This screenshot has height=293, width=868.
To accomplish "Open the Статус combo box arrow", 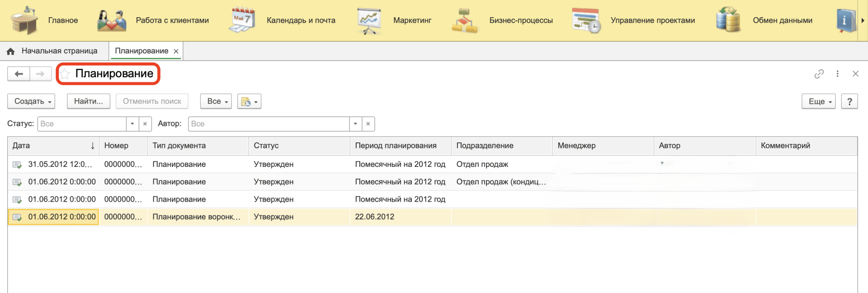I will coord(132,124).
